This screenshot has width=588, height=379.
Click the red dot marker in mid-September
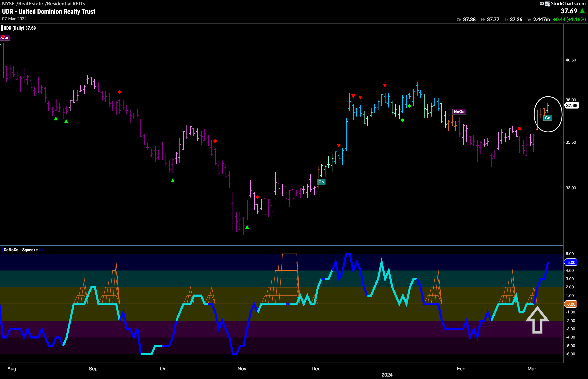[x=120, y=92]
